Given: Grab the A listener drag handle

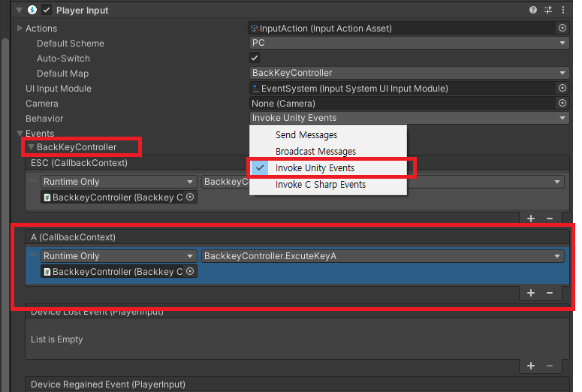Looking at the screenshot, I should click(x=33, y=255).
